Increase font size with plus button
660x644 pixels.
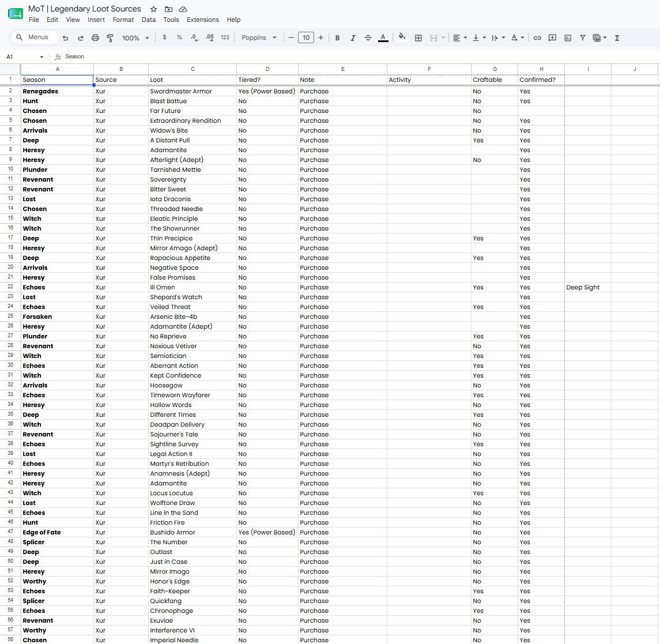(320, 37)
